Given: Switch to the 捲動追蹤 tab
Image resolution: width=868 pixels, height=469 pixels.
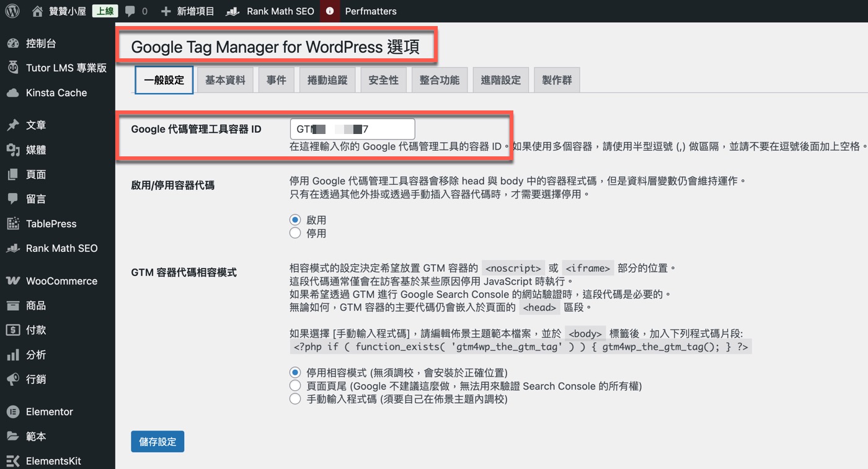Looking at the screenshot, I should [x=327, y=80].
